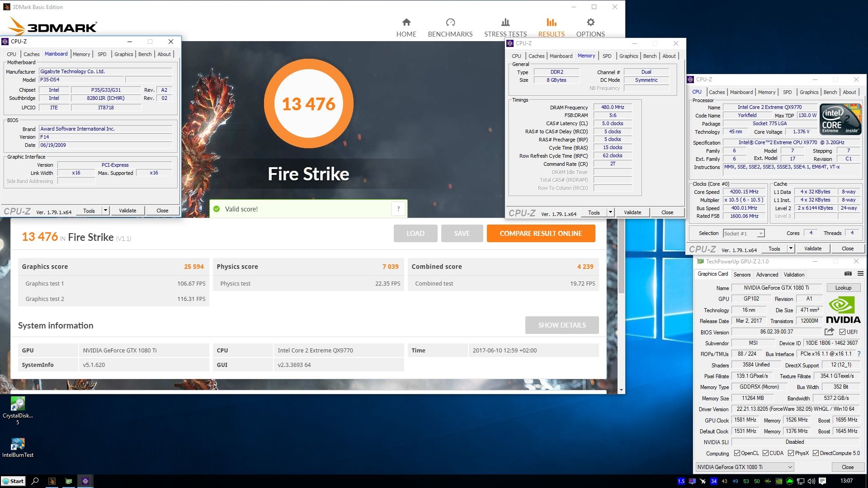This screenshot has height=488, width=868.
Task: Expand the GPU selection dropdown in GPU-Z
Action: point(790,467)
